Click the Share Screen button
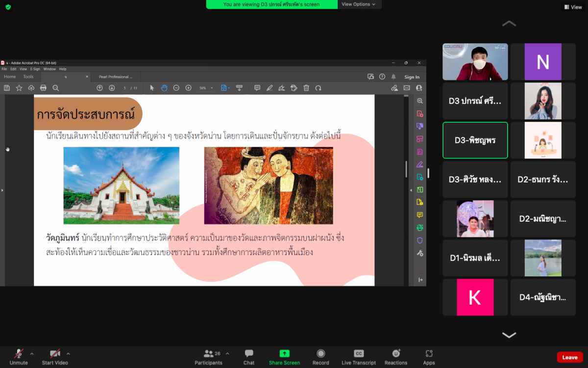588x368 pixels. pyautogui.click(x=285, y=357)
